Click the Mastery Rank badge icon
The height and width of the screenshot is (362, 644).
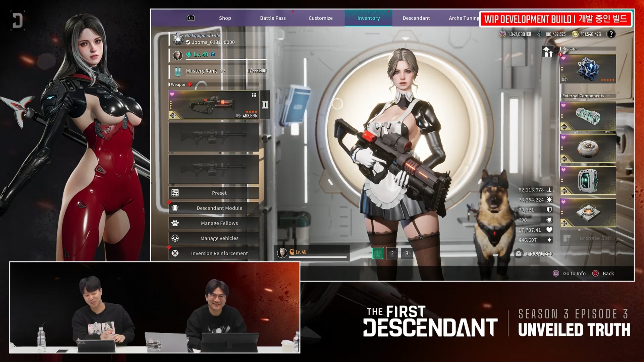[x=178, y=71]
